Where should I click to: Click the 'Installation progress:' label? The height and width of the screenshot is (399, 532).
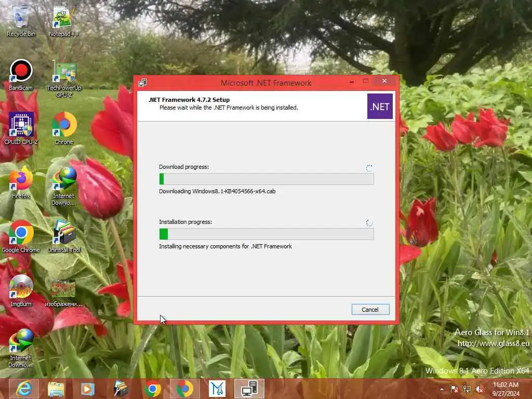tap(185, 222)
